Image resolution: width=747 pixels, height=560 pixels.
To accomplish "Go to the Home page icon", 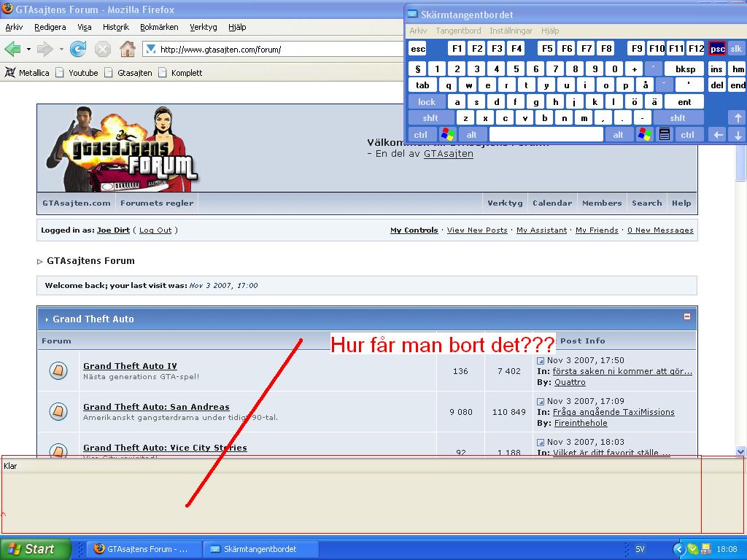I will click(127, 49).
